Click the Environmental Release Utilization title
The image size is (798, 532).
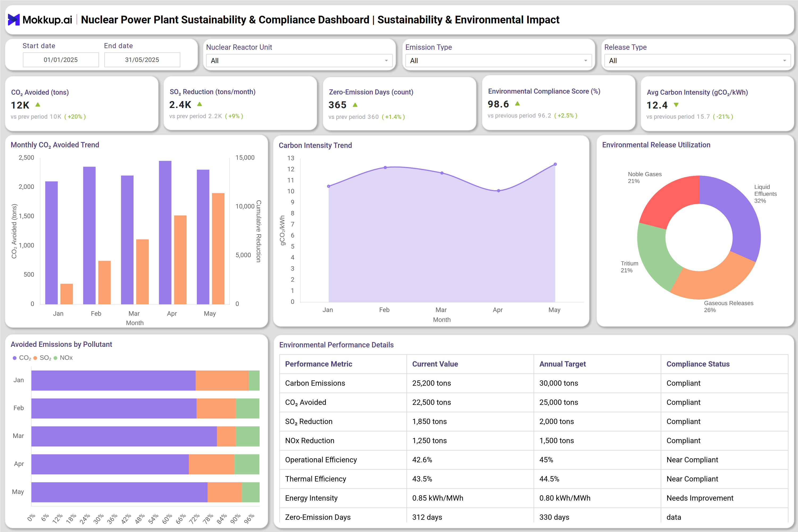coord(656,145)
